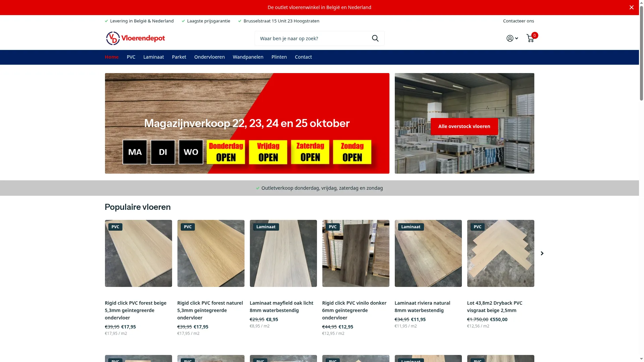The width and height of the screenshot is (644, 362).
Task: Click the cart item count badge
Action: 534,35
